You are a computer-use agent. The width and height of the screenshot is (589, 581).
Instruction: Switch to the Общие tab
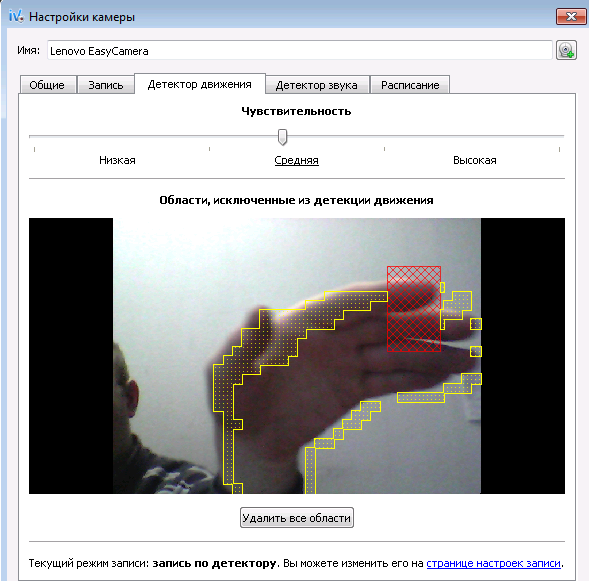47,85
